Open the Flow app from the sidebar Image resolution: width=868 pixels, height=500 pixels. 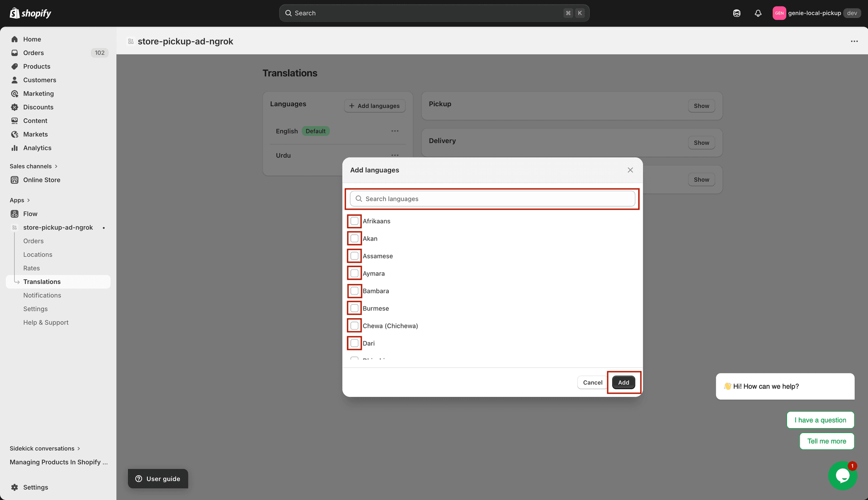tap(30, 213)
